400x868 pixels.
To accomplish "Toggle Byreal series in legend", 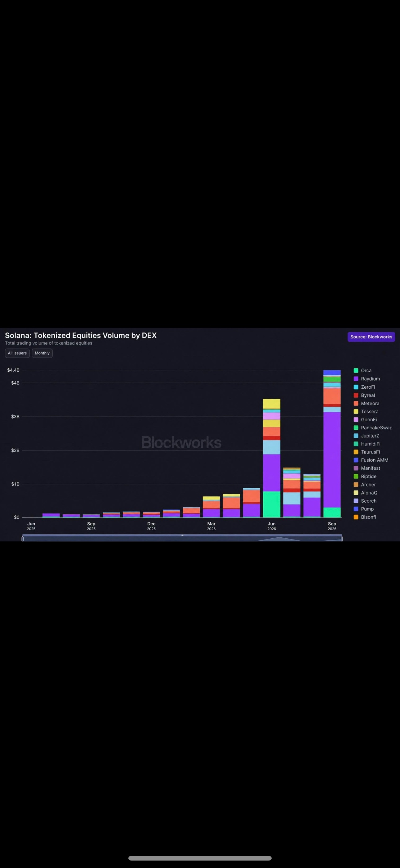I will (364, 395).
